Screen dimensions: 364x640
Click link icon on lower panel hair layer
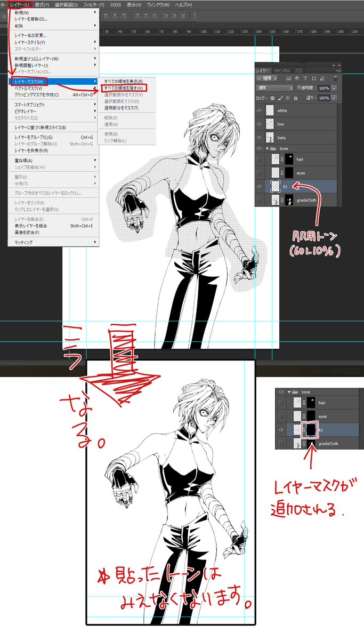304,402
